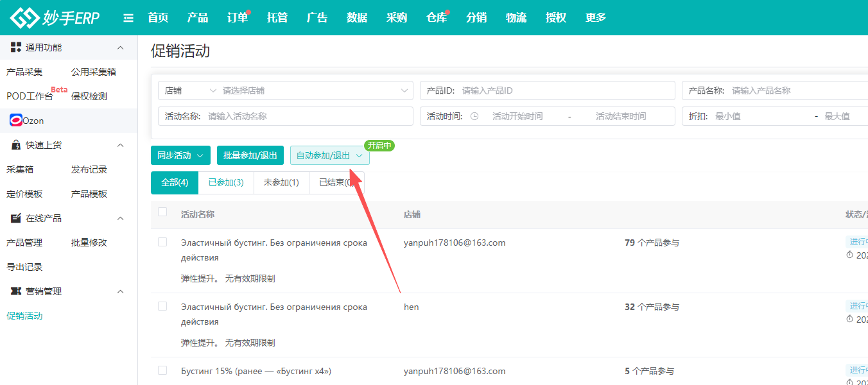Open the 店铺 filter type dropdown
The height and width of the screenshot is (385, 868).
click(x=190, y=90)
